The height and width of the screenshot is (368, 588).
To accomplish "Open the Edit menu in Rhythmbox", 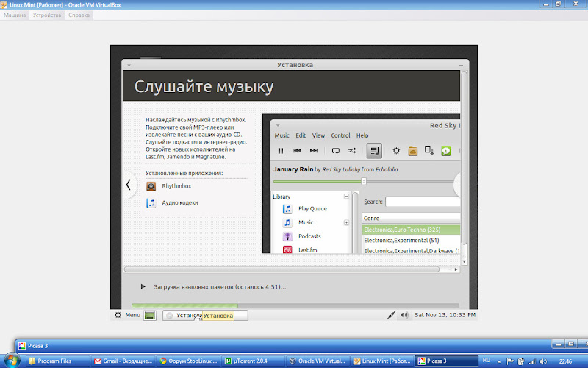I will point(301,135).
